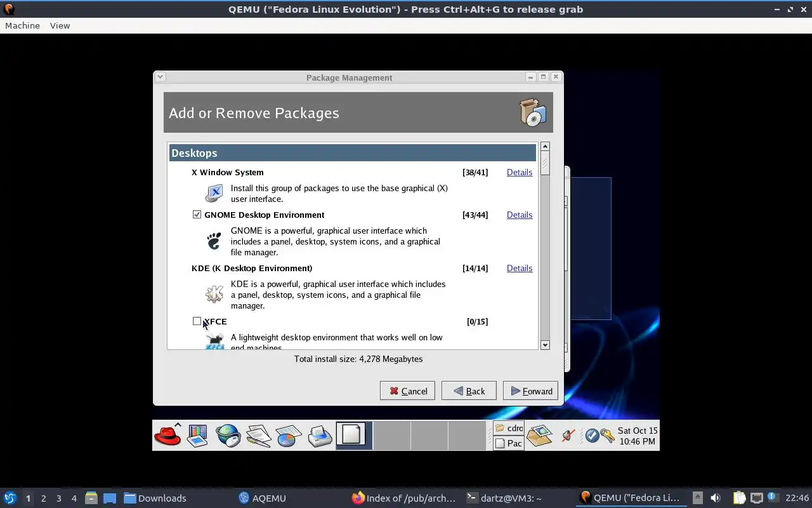Uncheck GNOME Desktop Environment checkbox

point(197,215)
